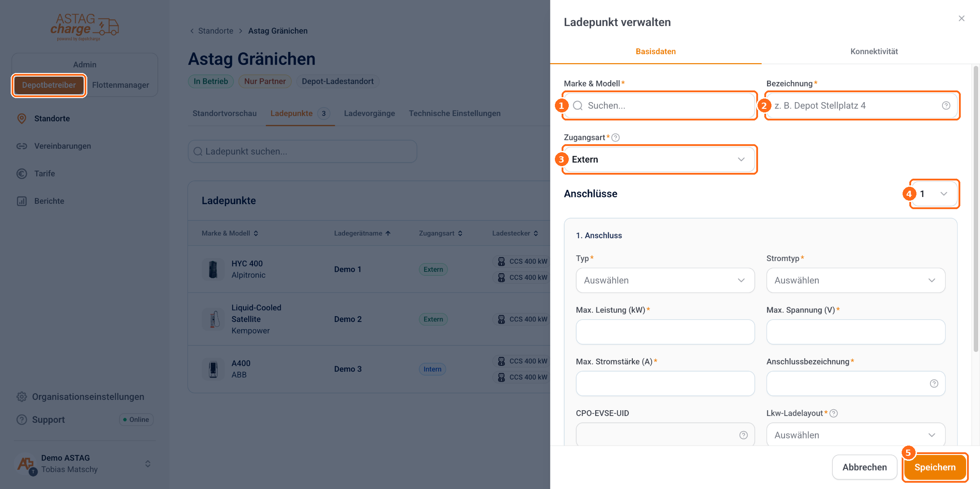This screenshot has width=980, height=489.
Task: Switch to the Konnektivität tab
Action: pyautogui.click(x=874, y=51)
